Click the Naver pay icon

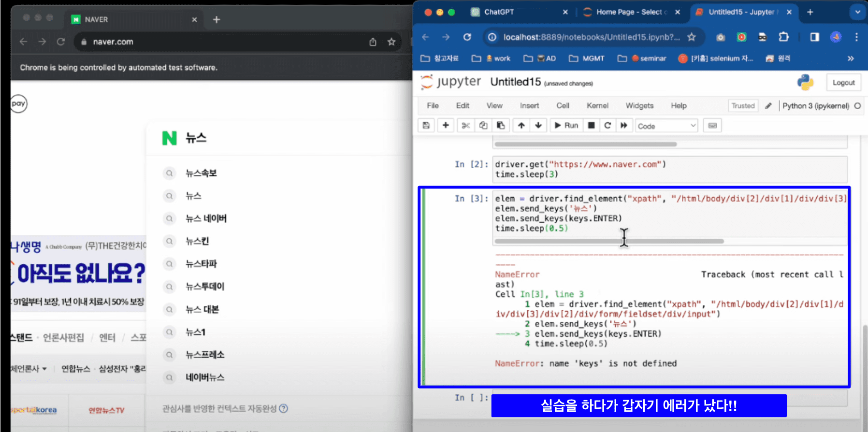pos(18,103)
